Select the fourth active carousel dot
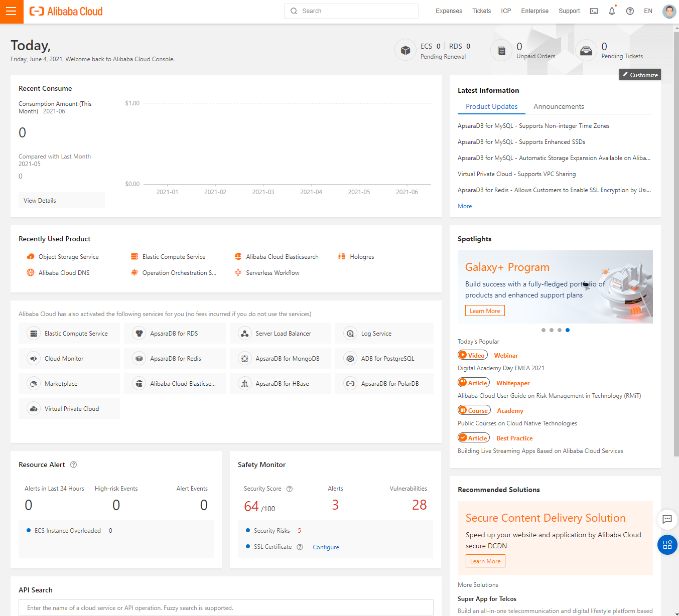Screen dimensions: 679x616 point(568,330)
